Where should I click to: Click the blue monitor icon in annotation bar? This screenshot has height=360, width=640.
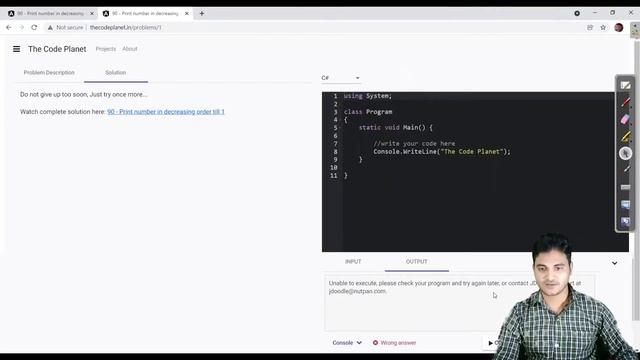625,204
